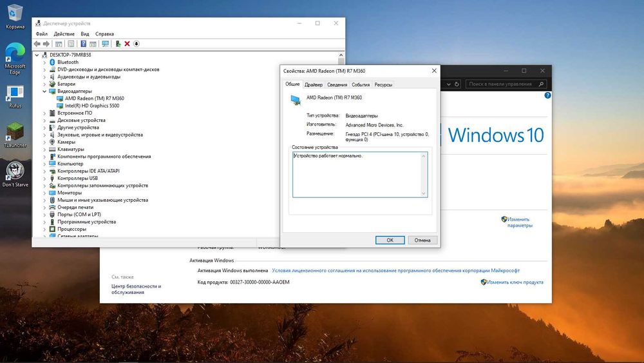Select the Общие tab
The height and width of the screenshot is (363, 644).
point(292,84)
